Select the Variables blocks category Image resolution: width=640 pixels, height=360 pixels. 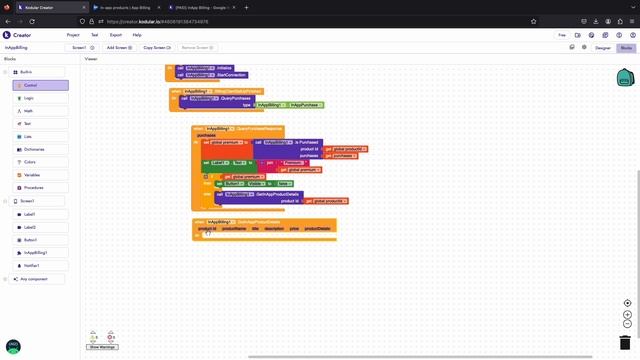point(40,175)
